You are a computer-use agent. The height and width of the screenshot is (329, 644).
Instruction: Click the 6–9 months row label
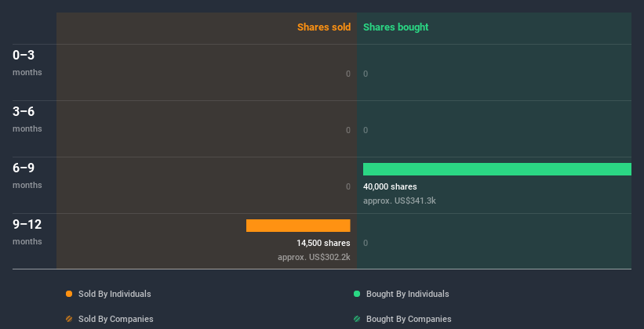(27, 175)
